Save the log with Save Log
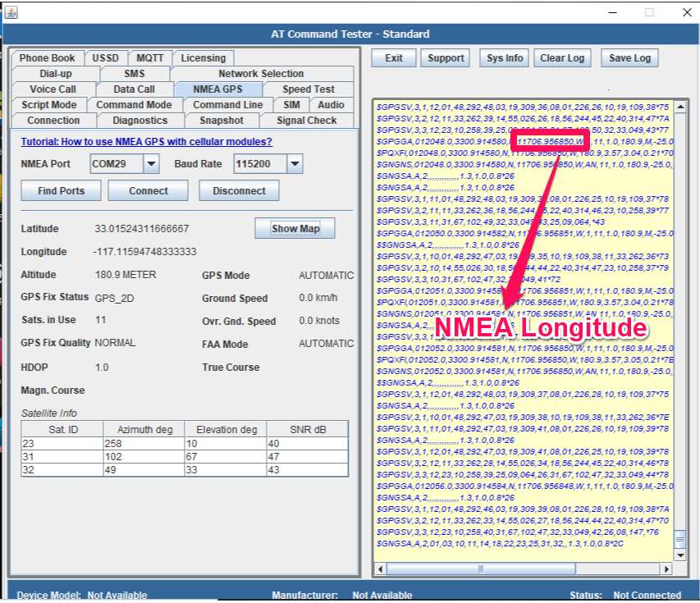Image resolution: width=700 pixels, height=603 pixels. coord(629,58)
